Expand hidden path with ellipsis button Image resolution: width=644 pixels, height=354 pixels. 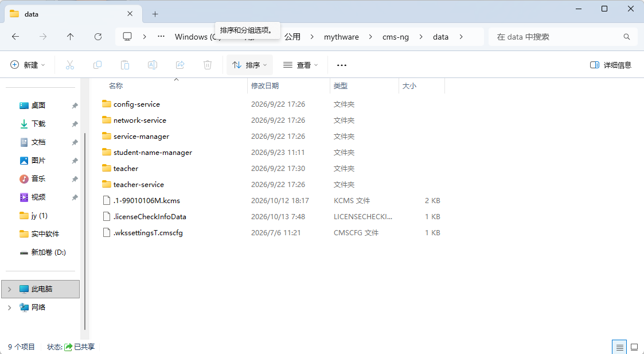point(161,37)
